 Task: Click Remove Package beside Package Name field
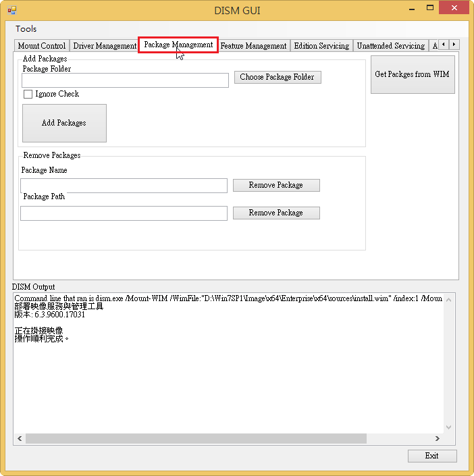[275, 185]
